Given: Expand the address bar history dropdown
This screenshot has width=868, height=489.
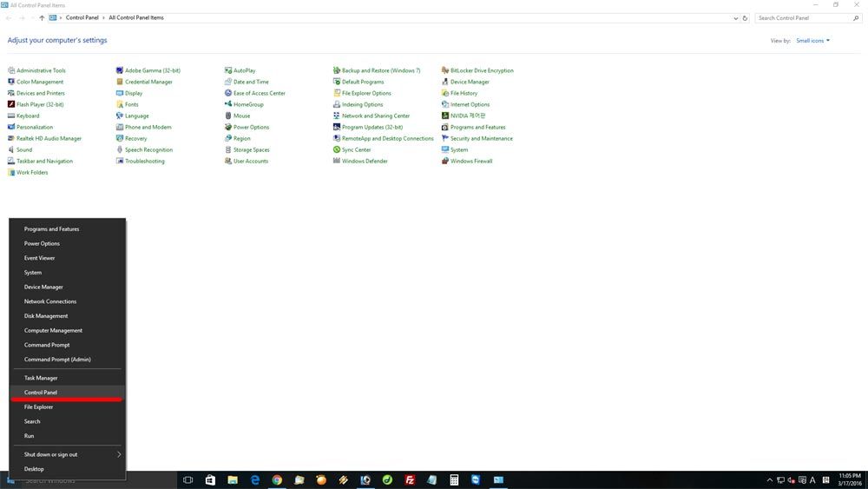Looking at the screenshot, I should click(736, 18).
